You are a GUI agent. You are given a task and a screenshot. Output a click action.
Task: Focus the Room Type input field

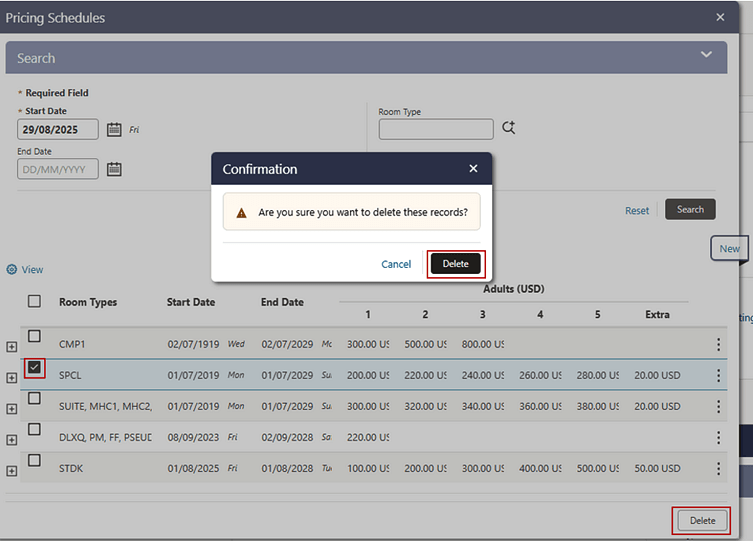[x=436, y=130]
